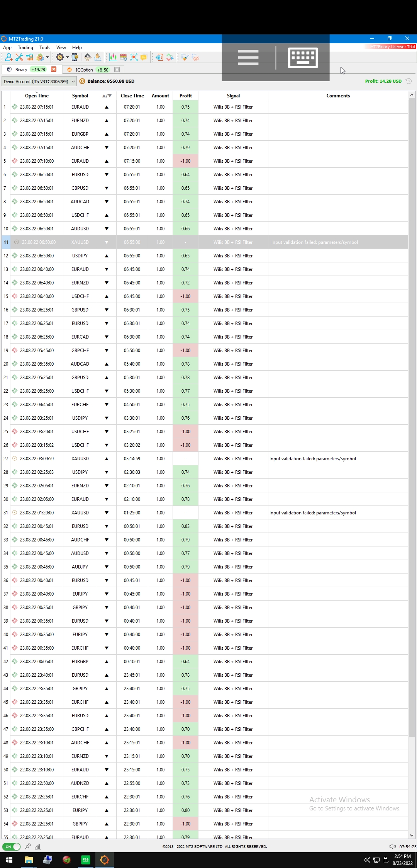Viewport: 417px width, 868px height.
Task: Sort table by Profit column header
Action: coord(185,96)
